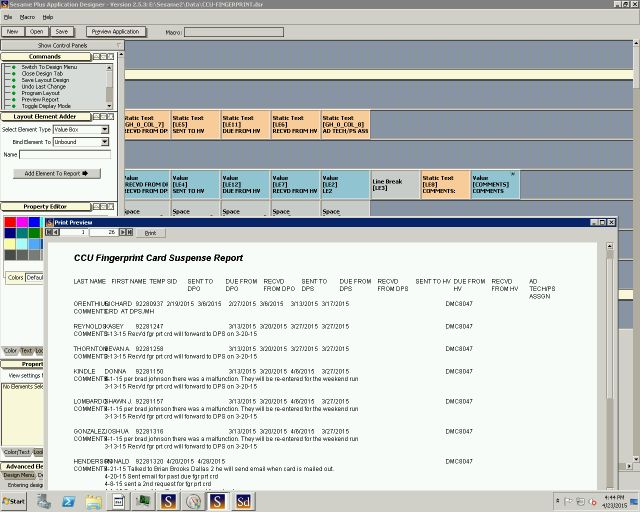Click the Name input field

tap(65, 154)
